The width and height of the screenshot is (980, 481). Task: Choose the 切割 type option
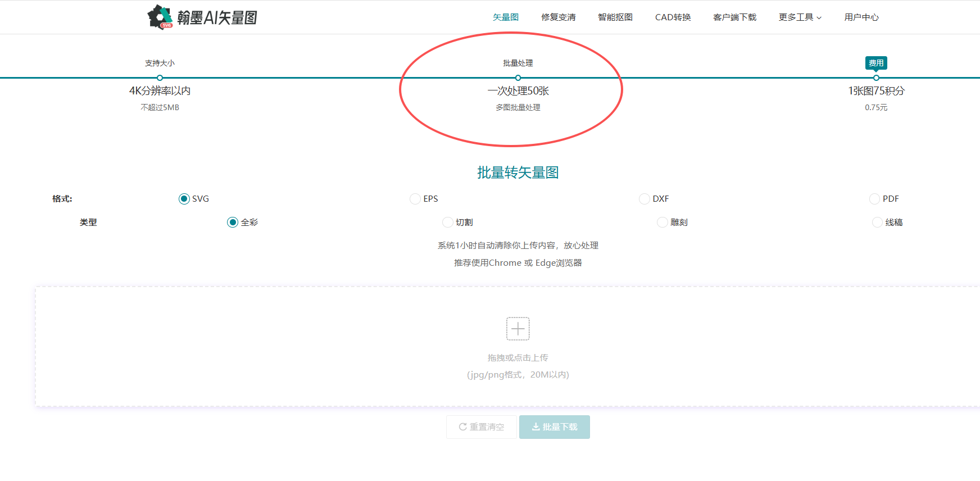tap(448, 223)
